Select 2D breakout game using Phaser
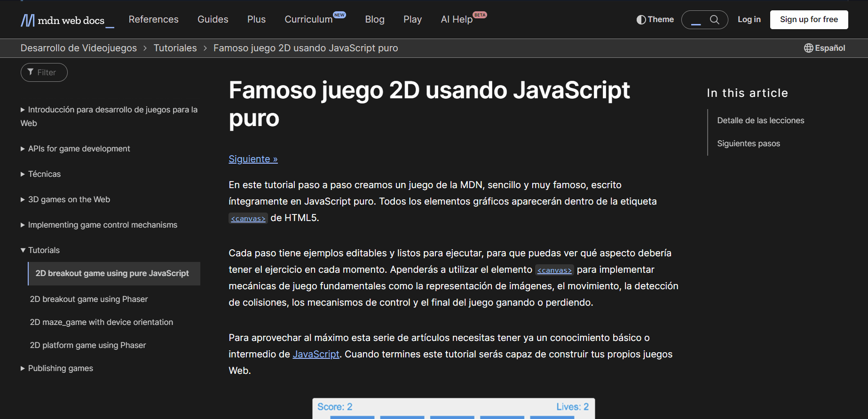This screenshot has width=868, height=419. [x=89, y=299]
